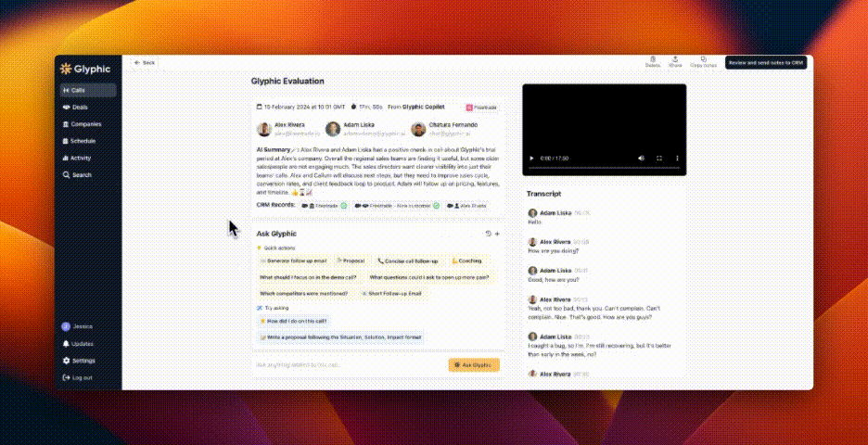The height and width of the screenshot is (445, 868).
Task: Click Write a proposal following Situation, Solution, Impact suggestion
Action: pyautogui.click(x=340, y=337)
